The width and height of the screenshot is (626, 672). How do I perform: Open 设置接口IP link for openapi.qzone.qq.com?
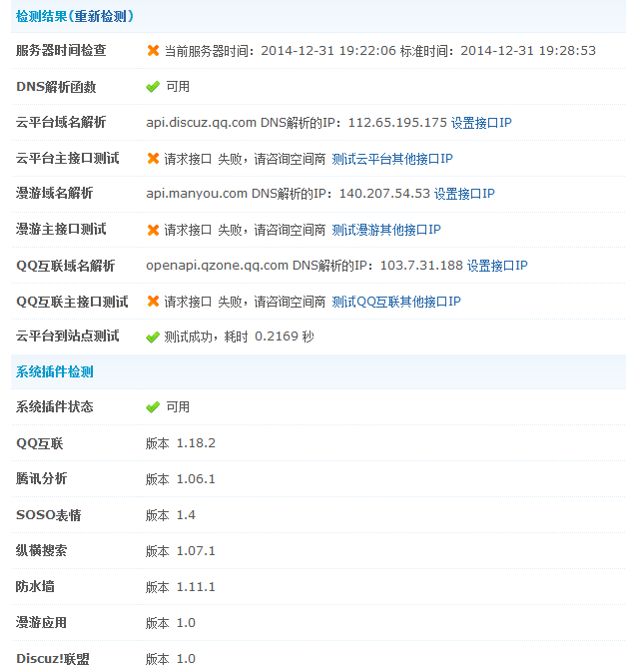click(497, 266)
